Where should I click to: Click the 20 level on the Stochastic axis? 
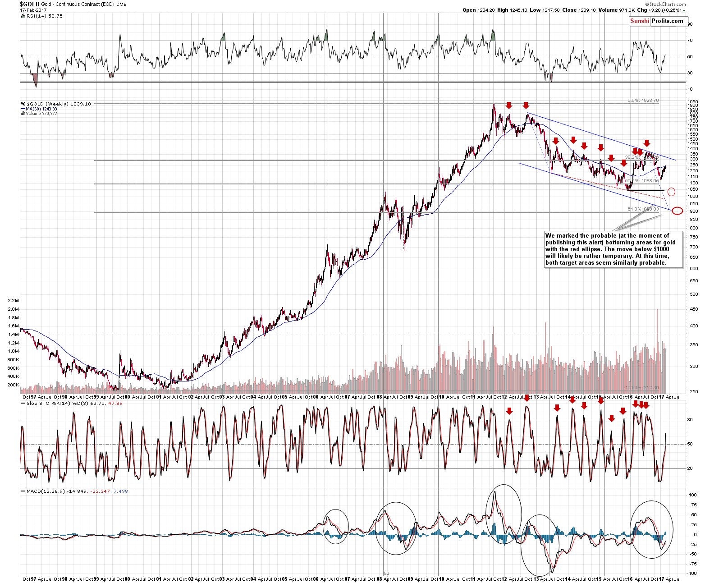point(690,468)
